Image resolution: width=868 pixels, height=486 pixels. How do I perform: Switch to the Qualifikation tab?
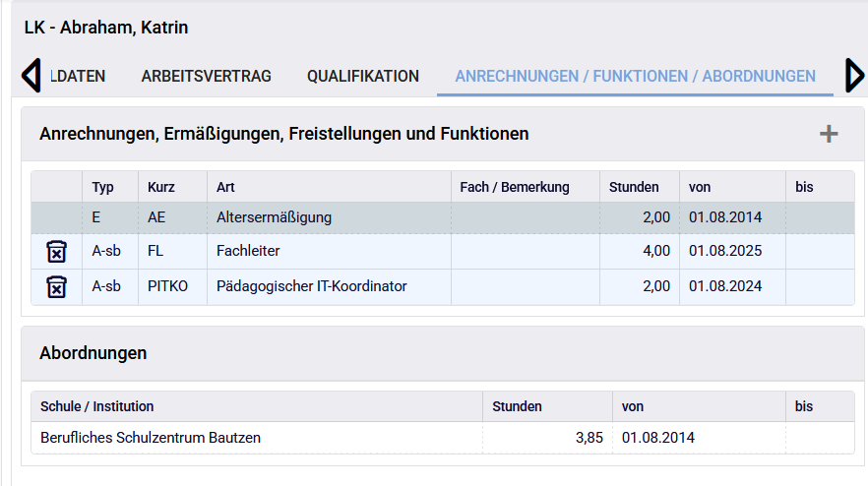362,76
